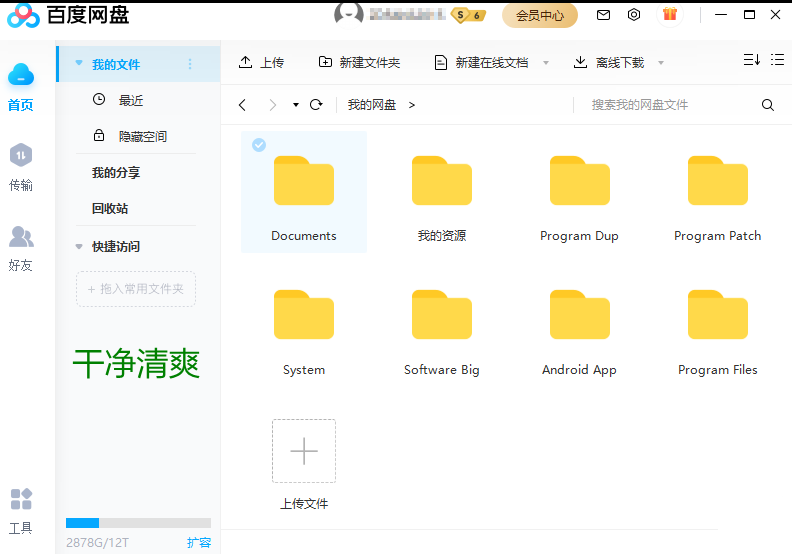Click the 扩容 expand storage link
This screenshot has height=554, width=792.
[199, 542]
